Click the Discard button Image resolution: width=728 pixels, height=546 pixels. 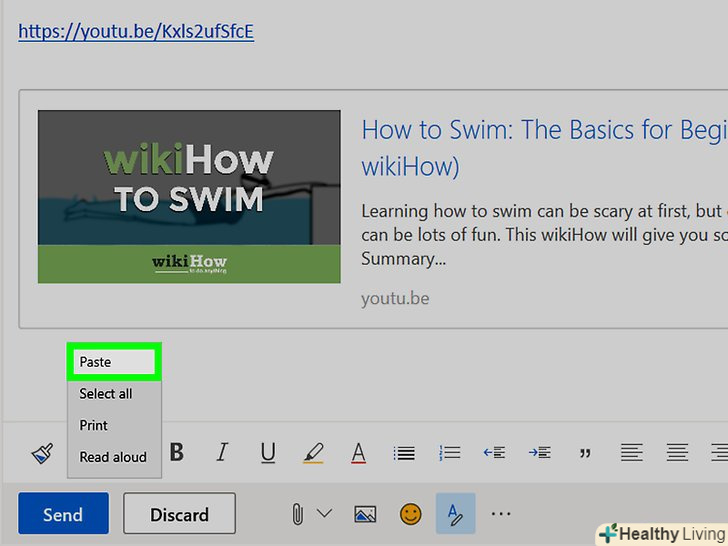pyautogui.click(x=179, y=514)
